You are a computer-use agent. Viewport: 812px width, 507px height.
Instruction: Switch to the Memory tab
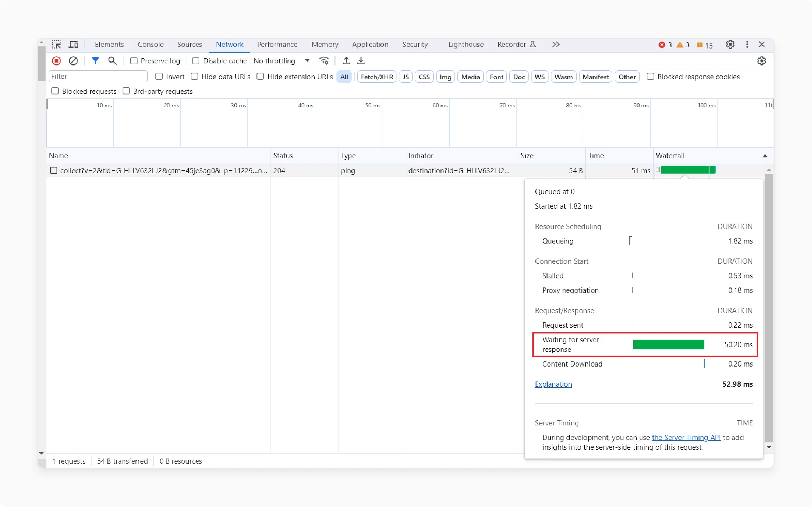click(x=325, y=44)
